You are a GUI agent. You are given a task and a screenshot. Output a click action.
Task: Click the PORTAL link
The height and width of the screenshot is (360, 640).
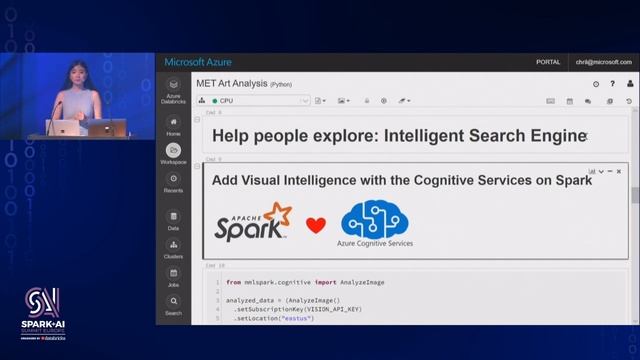[548, 62]
